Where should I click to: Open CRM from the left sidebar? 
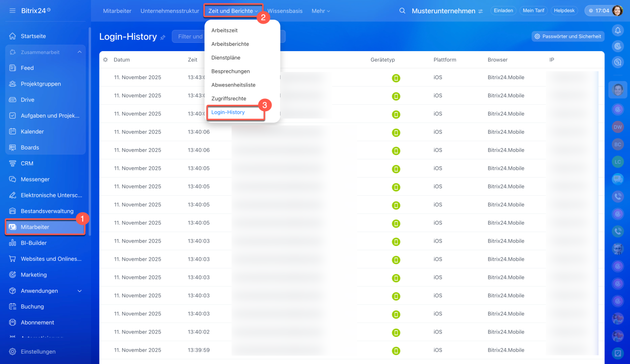click(27, 163)
